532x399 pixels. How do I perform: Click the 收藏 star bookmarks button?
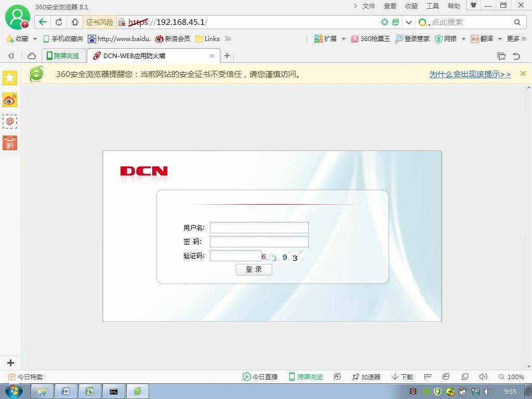[x=17, y=39]
